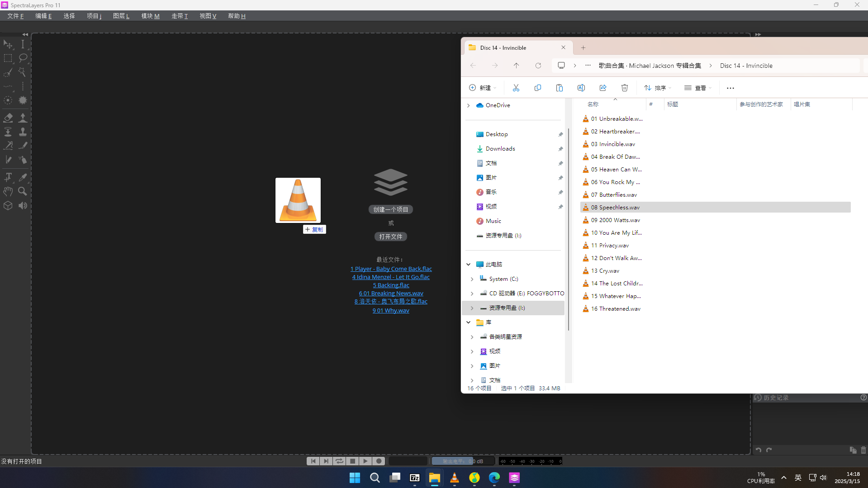
Task: Click the 输出电平 output level slider
Action: click(462, 461)
